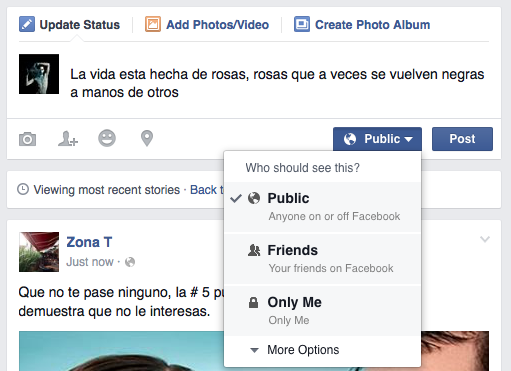Select Public audience option
Image resolution: width=511 pixels, height=371 pixels.
click(323, 207)
